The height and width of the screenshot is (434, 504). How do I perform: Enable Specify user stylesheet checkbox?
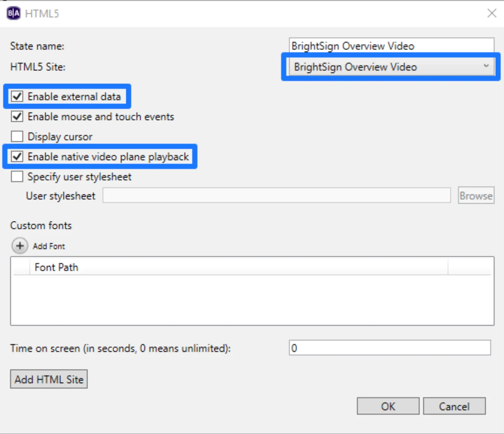17,177
